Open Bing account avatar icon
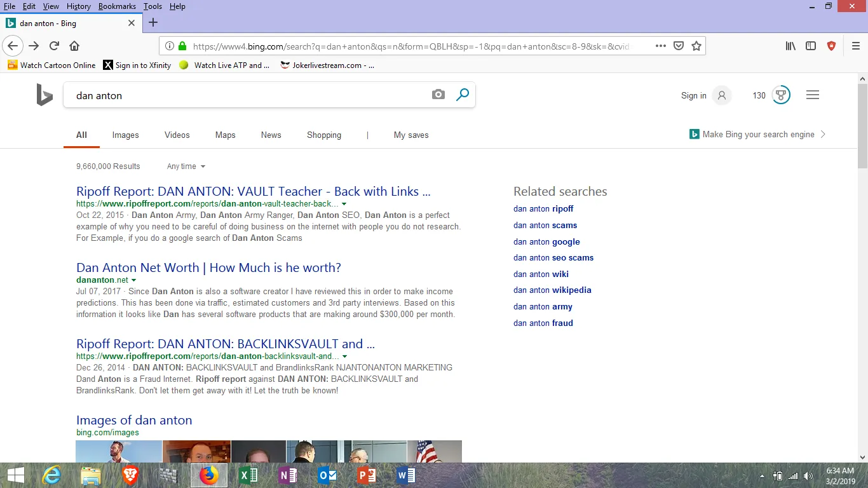This screenshot has width=868, height=488. (721, 95)
